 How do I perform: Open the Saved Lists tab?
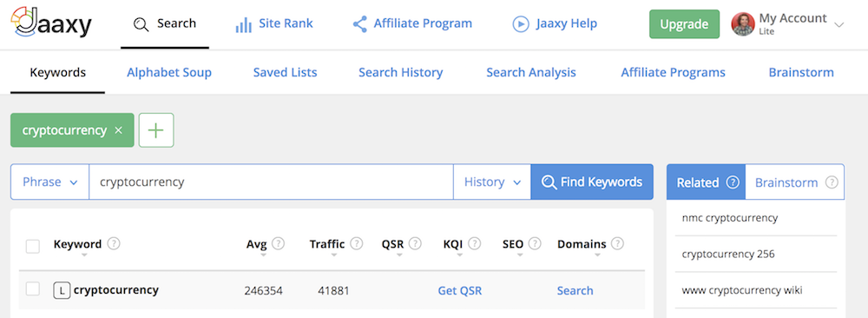(285, 73)
